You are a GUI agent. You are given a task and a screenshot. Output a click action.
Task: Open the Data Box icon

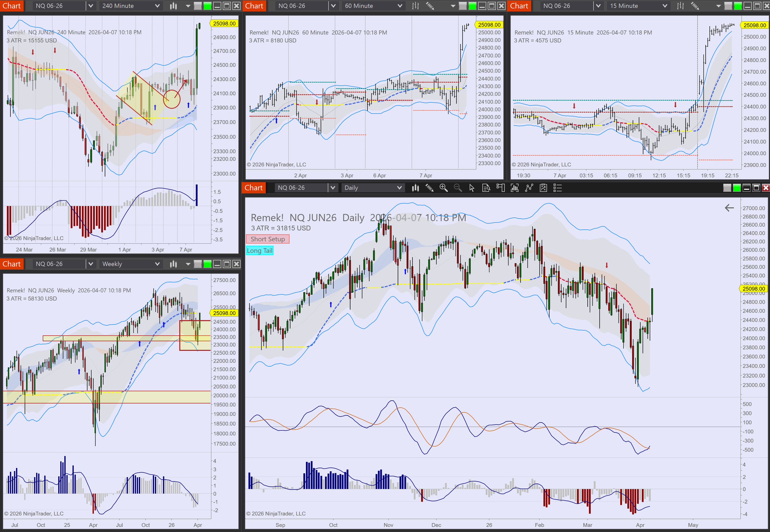pos(486,188)
